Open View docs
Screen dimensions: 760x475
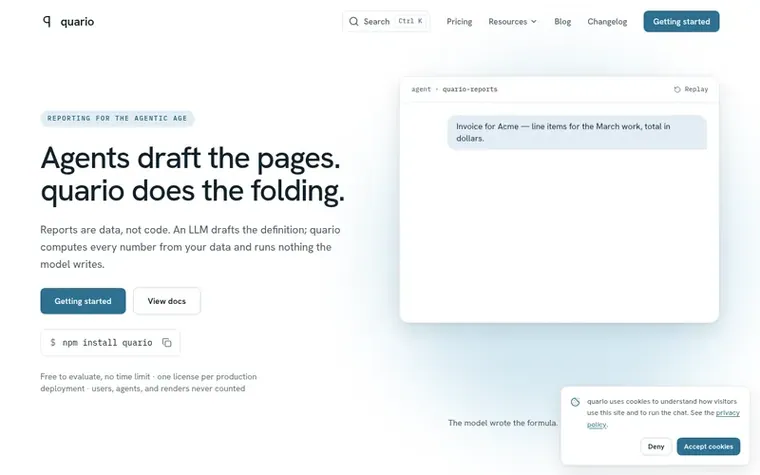click(167, 301)
